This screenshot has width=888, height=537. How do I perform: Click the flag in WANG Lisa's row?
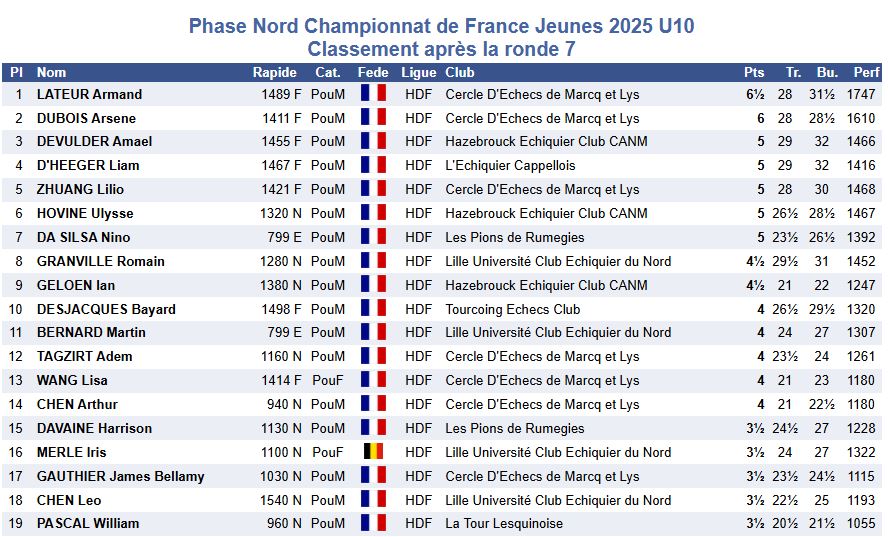pos(373,380)
